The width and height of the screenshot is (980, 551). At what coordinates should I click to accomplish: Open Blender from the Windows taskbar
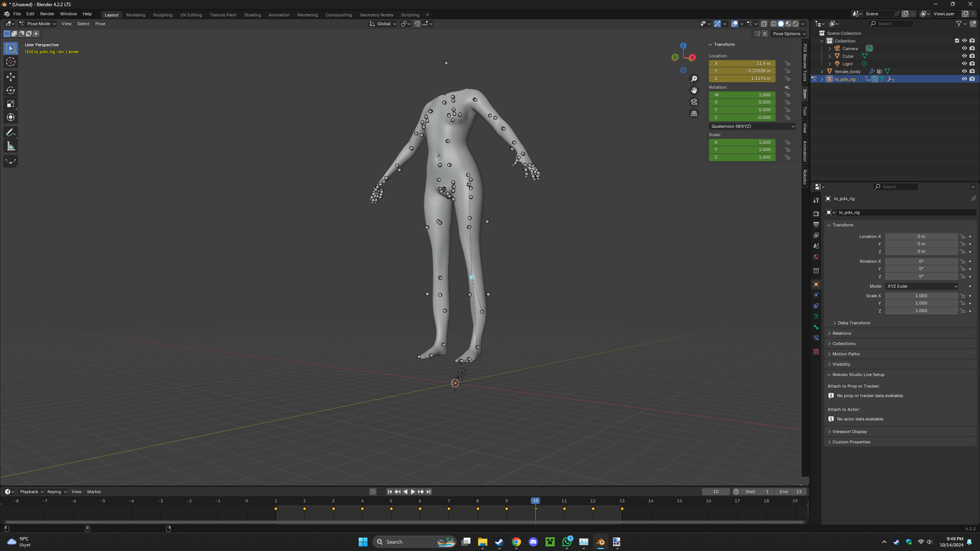click(600, 542)
